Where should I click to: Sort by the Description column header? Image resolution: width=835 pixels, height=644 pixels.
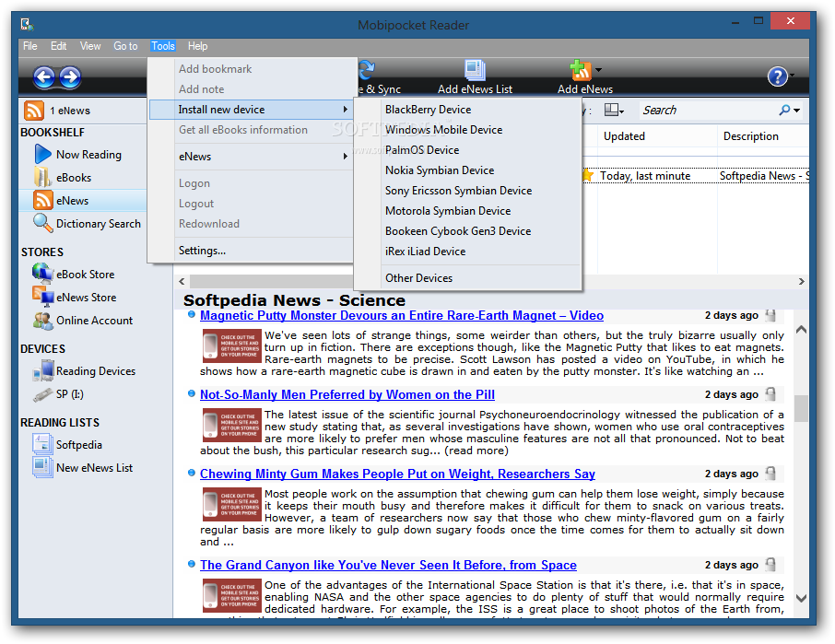(x=763, y=136)
